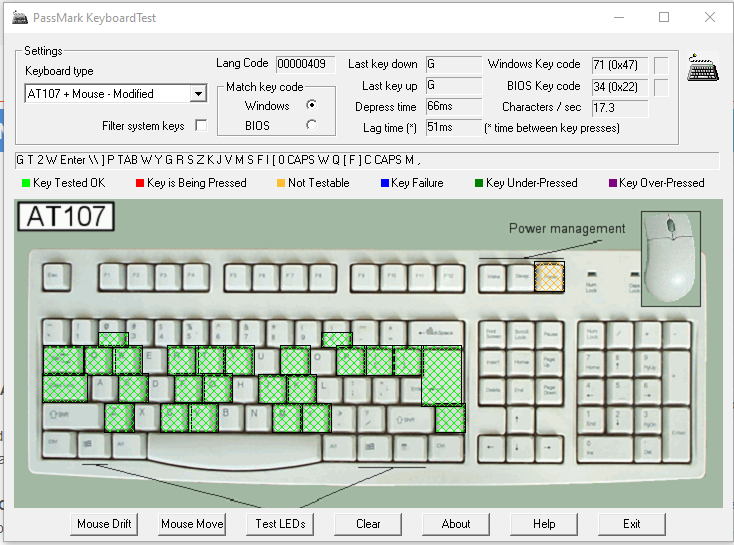This screenshot has width=734, height=545.
Task: Click the O key on keyboard image
Action: click(323, 360)
